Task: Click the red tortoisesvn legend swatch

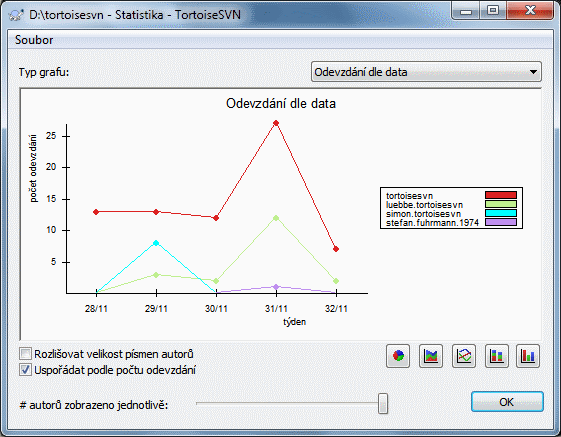Action: tap(501, 195)
